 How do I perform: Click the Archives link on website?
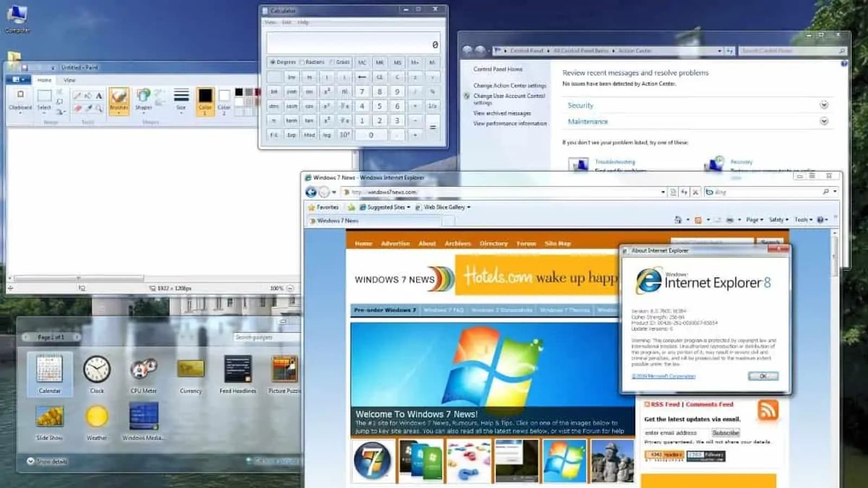[457, 243]
